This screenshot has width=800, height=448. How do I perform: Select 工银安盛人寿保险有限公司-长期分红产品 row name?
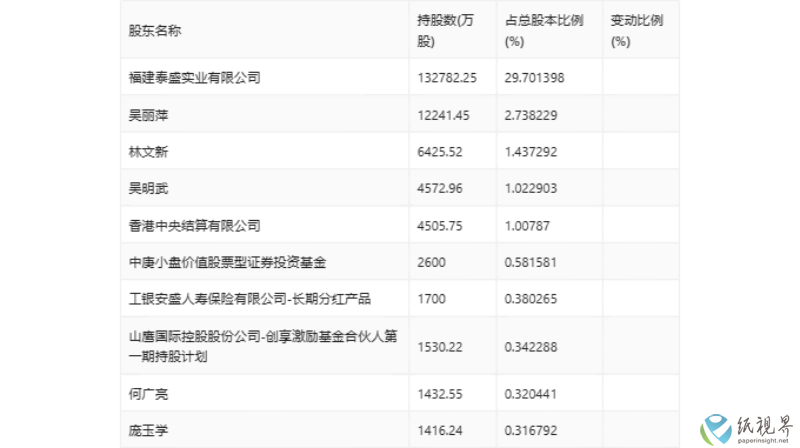point(249,299)
